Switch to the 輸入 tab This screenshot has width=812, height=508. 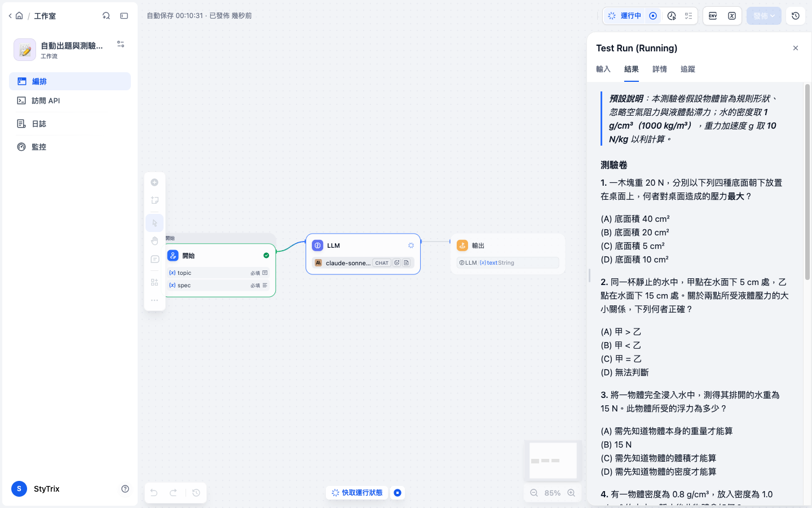[603, 69]
